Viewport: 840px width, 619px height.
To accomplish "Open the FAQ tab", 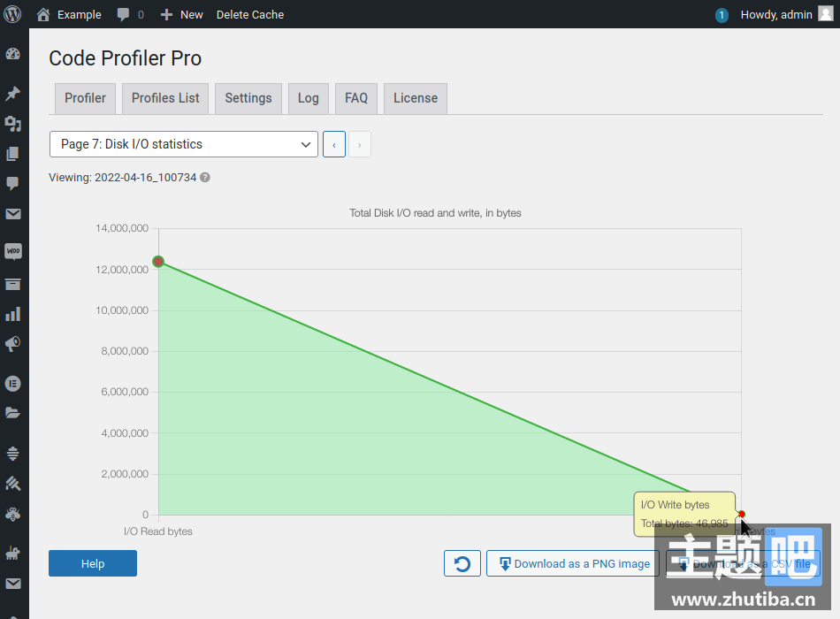I will (356, 99).
